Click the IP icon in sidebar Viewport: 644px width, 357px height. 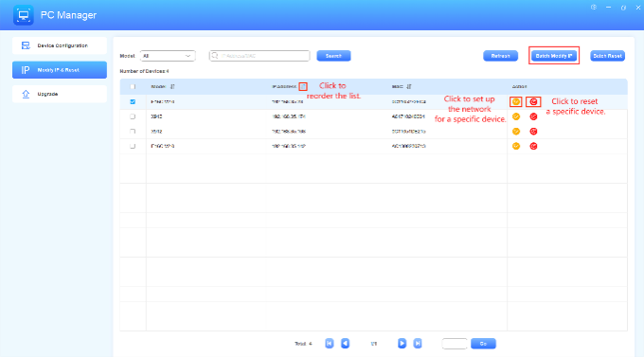pyautogui.click(x=26, y=70)
